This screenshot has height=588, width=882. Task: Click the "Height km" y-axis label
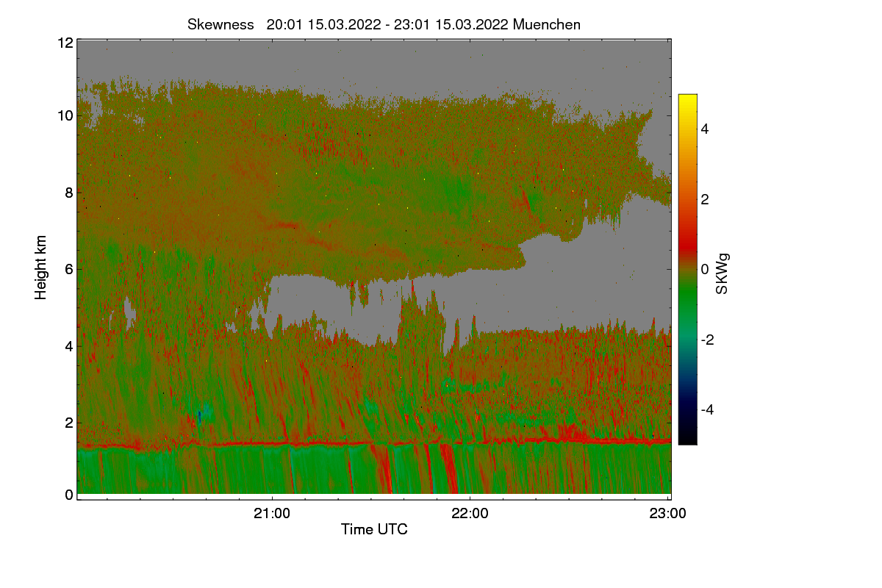41,268
